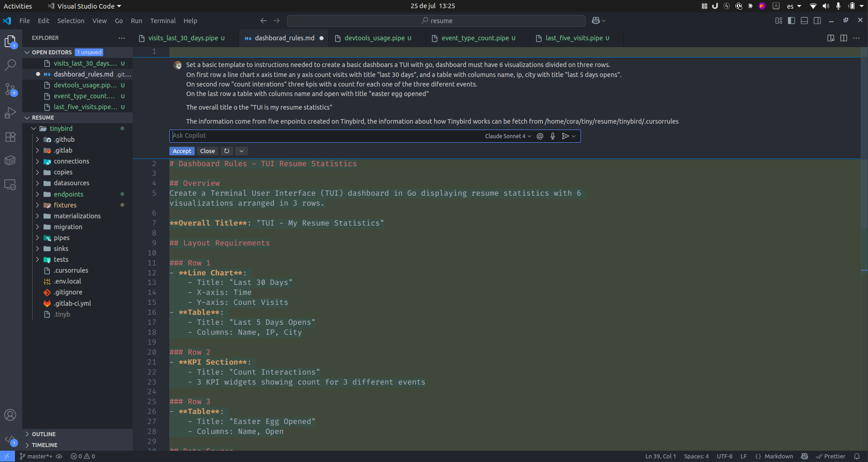
Task: Expand the endpoints folder
Action: (68, 194)
